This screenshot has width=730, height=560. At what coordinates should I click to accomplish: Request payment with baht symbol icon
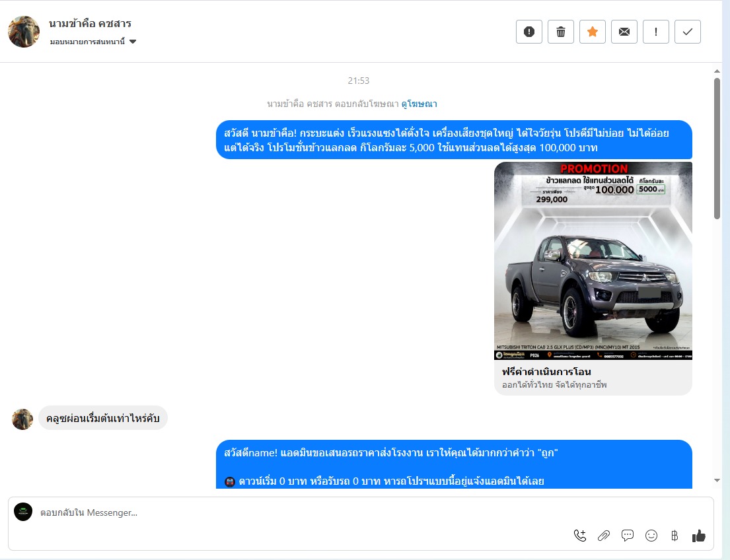(675, 536)
